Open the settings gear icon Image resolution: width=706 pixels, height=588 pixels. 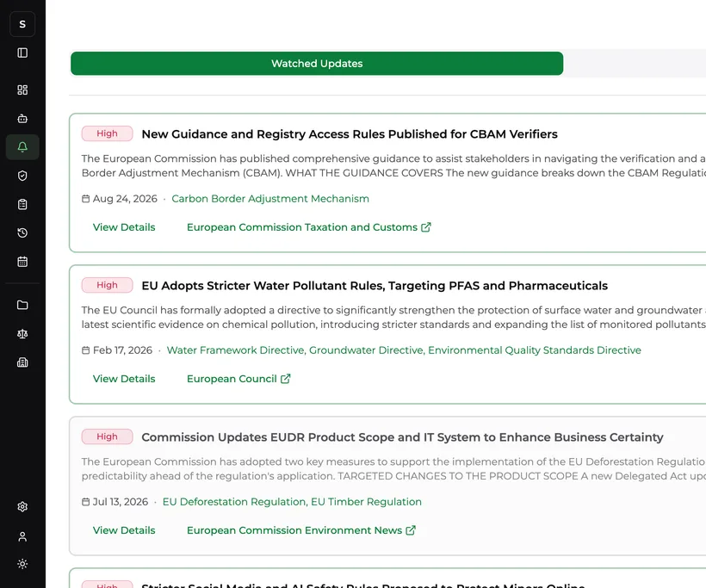22,507
